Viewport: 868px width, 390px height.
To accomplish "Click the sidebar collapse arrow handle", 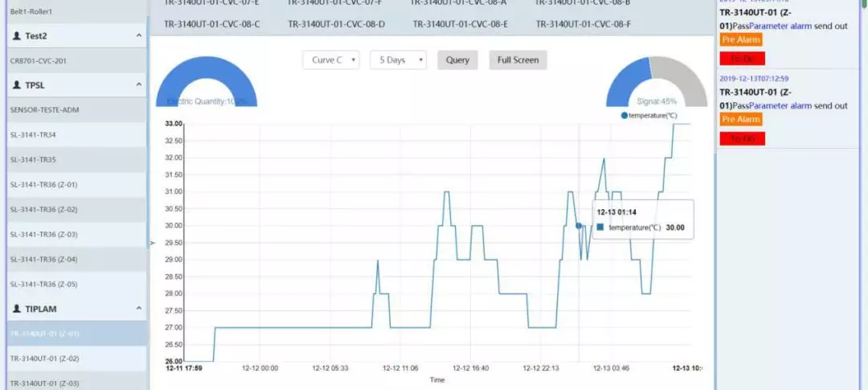I will (151, 243).
